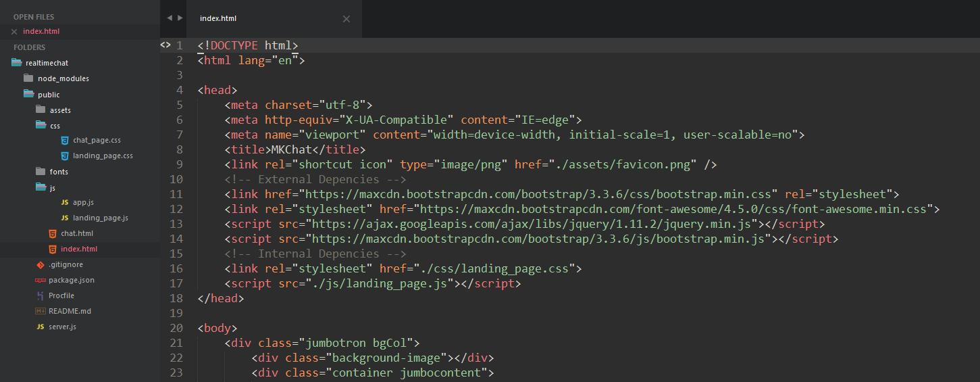Image resolution: width=980 pixels, height=382 pixels.
Task: Close the index.html editor tab
Action: (346, 19)
